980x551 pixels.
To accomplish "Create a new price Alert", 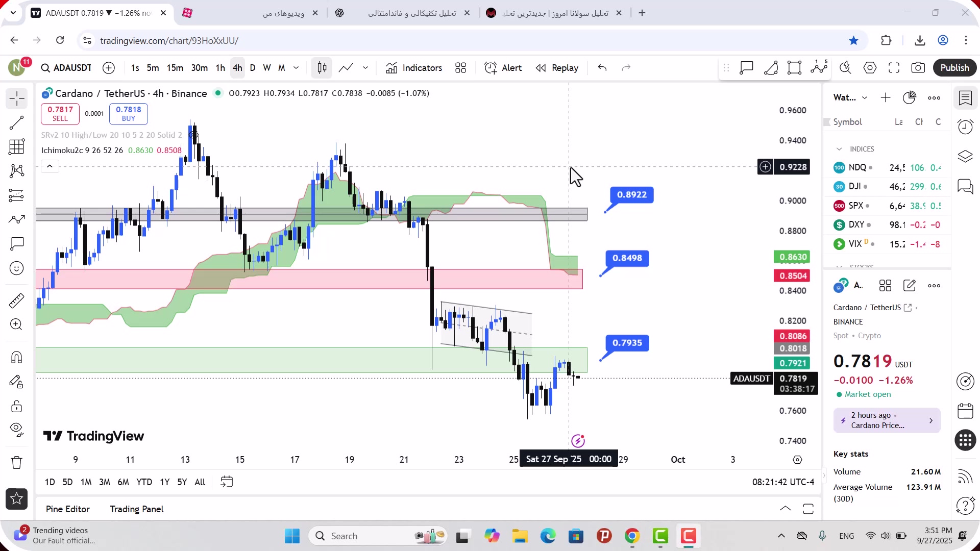I will 503,68.
